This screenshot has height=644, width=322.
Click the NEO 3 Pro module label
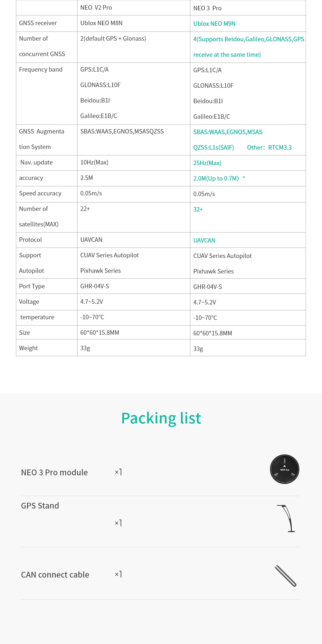pyautogui.click(x=54, y=472)
